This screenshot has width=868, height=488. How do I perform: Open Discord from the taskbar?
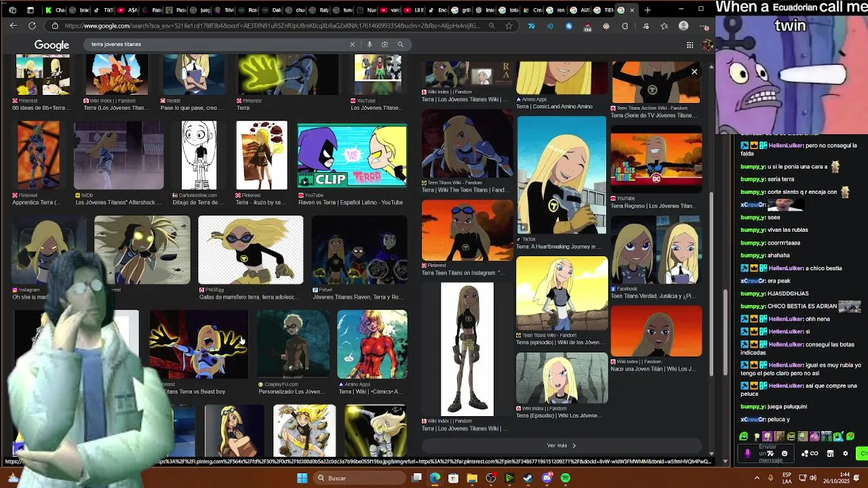(x=547, y=478)
